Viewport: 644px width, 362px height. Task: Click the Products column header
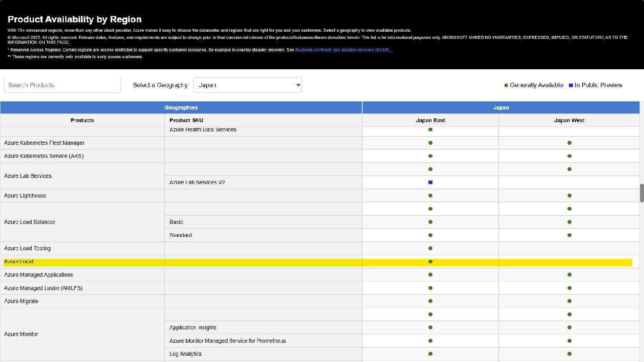click(x=82, y=120)
